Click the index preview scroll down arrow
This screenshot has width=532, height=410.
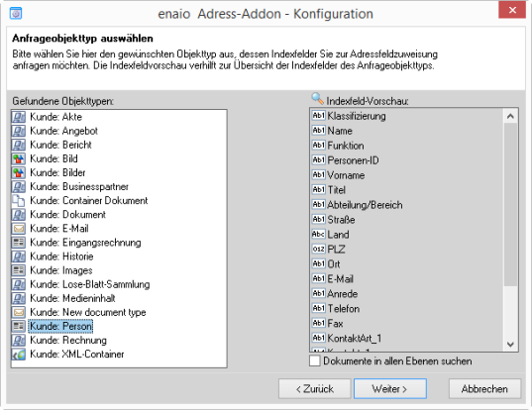coord(510,345)
